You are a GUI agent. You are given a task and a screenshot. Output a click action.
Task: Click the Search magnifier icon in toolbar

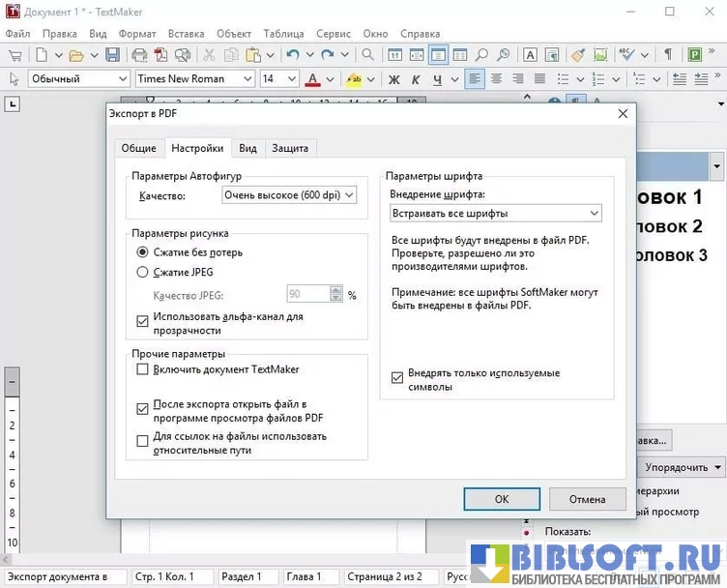pyautogui.click(x=367, y=55)
